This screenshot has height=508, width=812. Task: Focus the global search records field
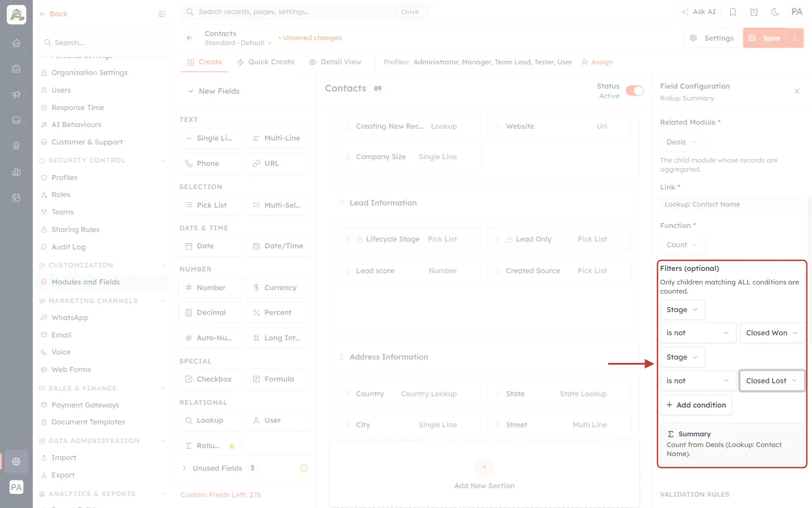[304, 12]
